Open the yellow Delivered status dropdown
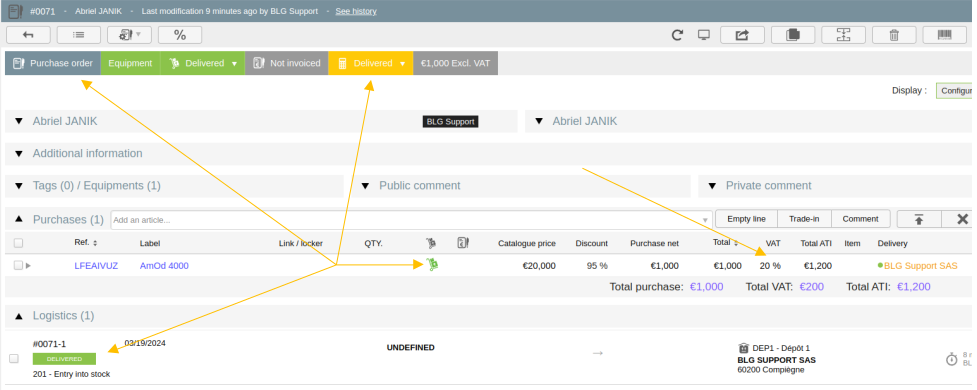Viewport: 977px width, 390px height. [371, 63]
